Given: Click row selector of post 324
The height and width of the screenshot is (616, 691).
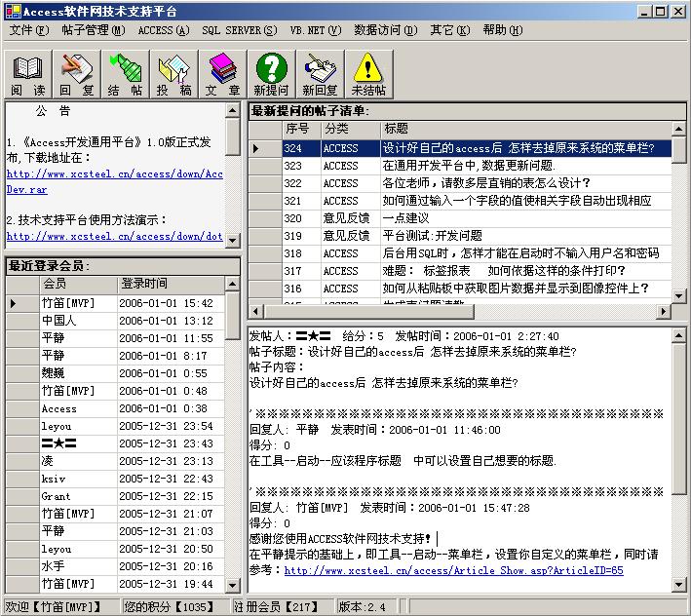Looking at the screenshot, I should (265, 148).
